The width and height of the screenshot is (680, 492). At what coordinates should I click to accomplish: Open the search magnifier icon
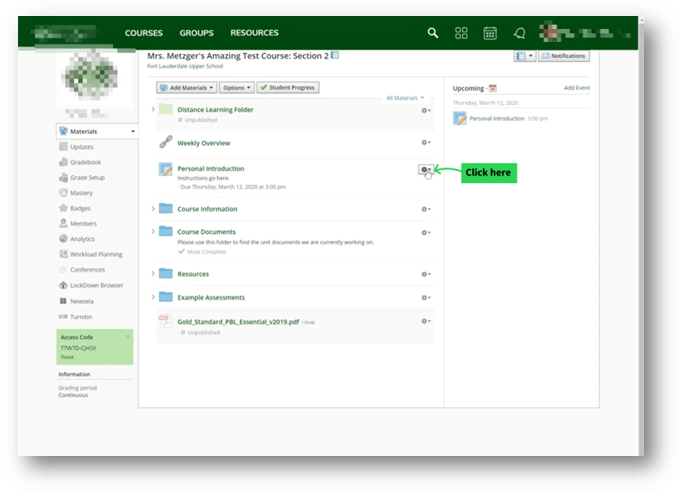tap(432, 33)
